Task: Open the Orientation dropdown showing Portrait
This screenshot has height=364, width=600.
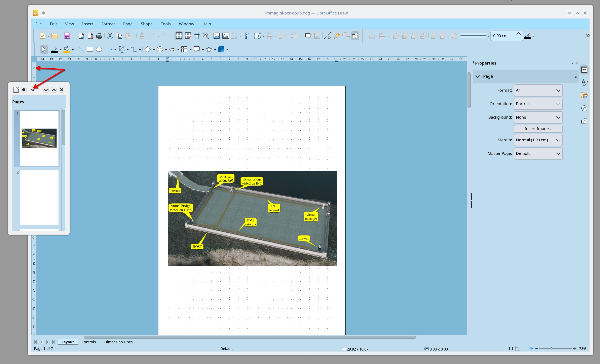Action: tap(538, 104)
